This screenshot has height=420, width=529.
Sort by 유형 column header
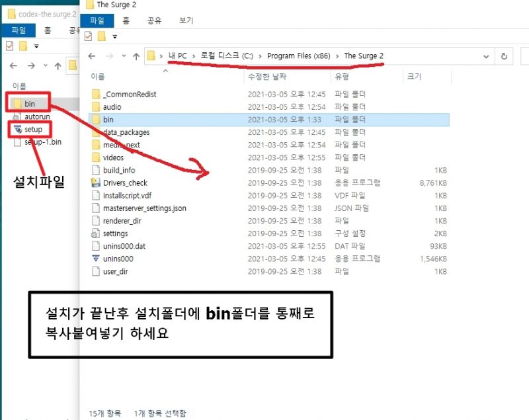(342, 77)
